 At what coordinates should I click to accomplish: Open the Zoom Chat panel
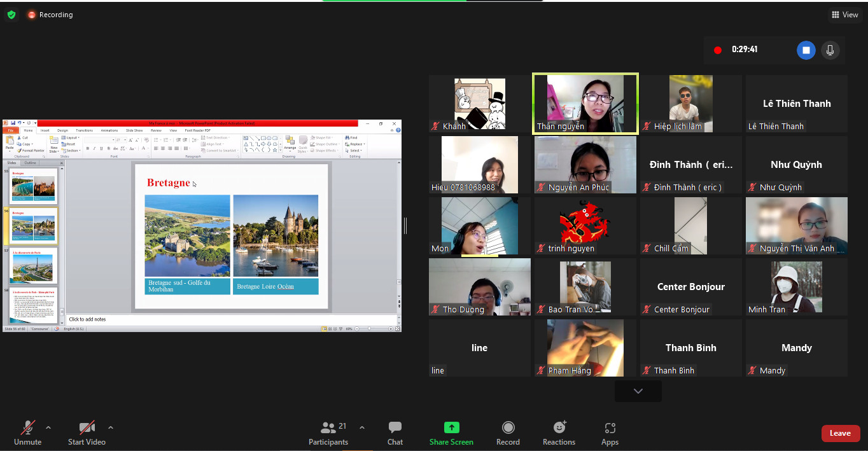[395, 433]
